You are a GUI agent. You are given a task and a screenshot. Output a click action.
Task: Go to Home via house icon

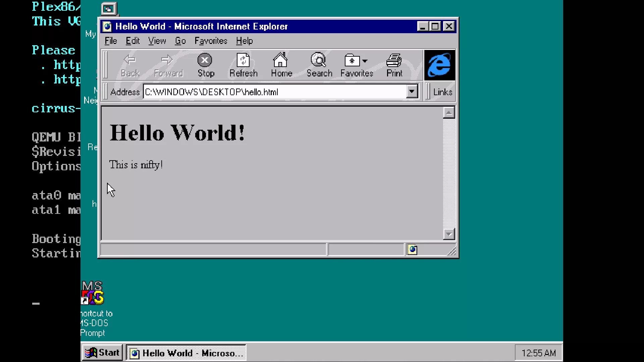click(x=280, y=60)
